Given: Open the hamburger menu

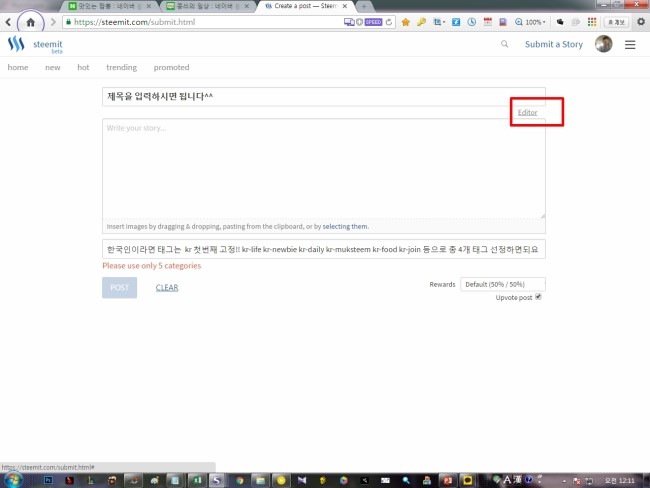Looking at the screenshot, I should 630,44.
